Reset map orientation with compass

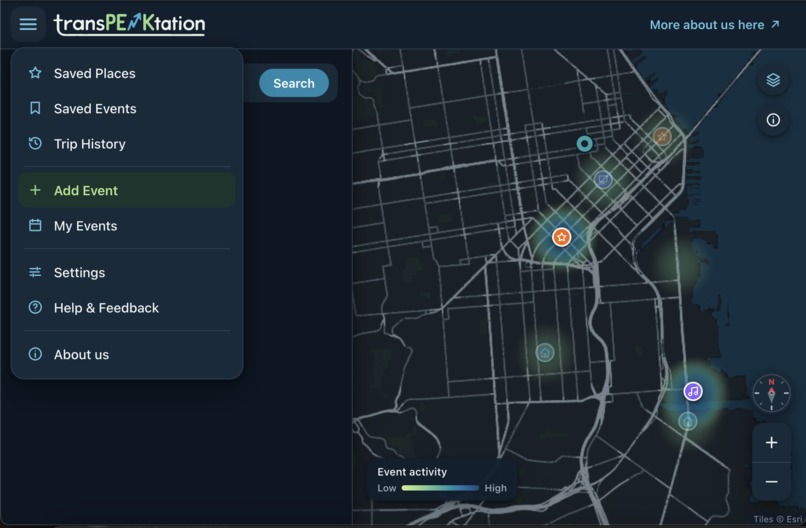771,394
